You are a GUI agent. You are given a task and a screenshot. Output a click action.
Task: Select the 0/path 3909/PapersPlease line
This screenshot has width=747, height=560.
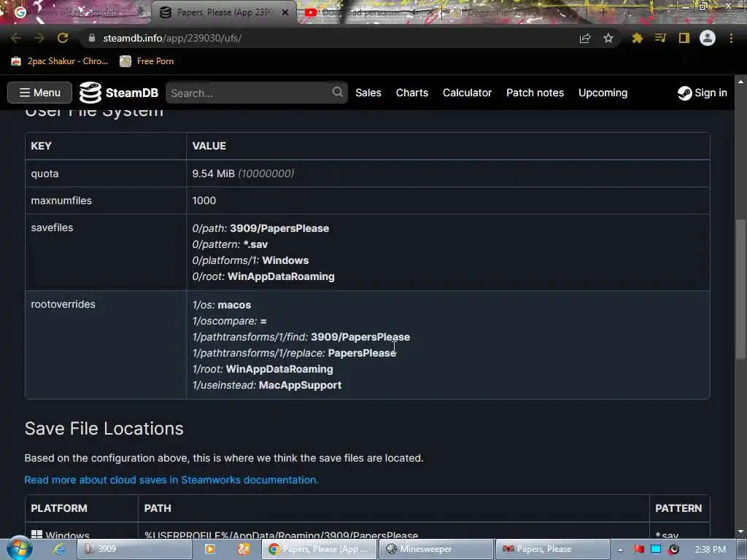[x=260, y=228]
